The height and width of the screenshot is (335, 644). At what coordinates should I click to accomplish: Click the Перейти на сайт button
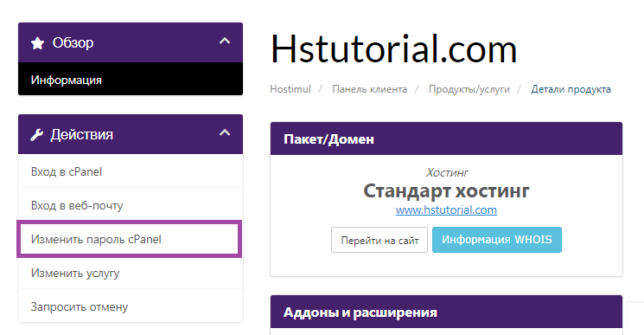pyautogui.click(x=379, y=240)
